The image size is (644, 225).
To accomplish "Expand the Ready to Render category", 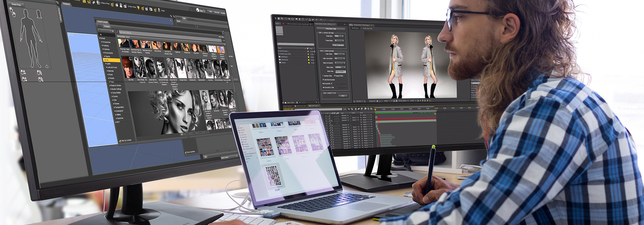I will click(x=116, y=85).
